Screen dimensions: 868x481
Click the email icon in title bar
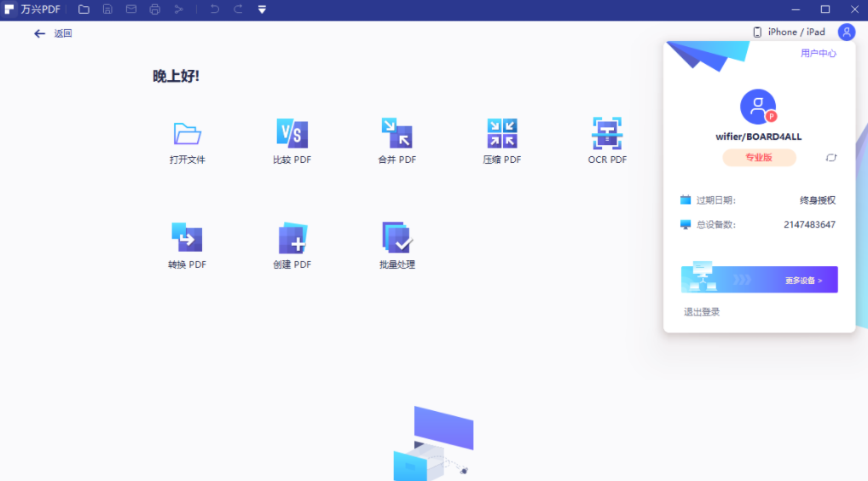coord(131,9)
